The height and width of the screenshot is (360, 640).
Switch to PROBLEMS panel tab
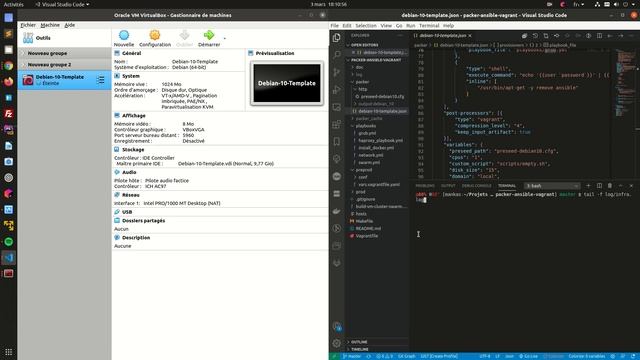pyautogui.click(x=425, y=186)
